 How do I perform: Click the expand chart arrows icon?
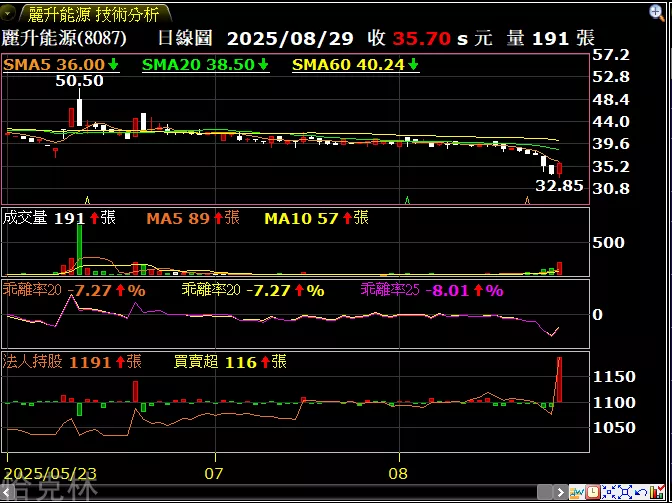pos(624,491)
